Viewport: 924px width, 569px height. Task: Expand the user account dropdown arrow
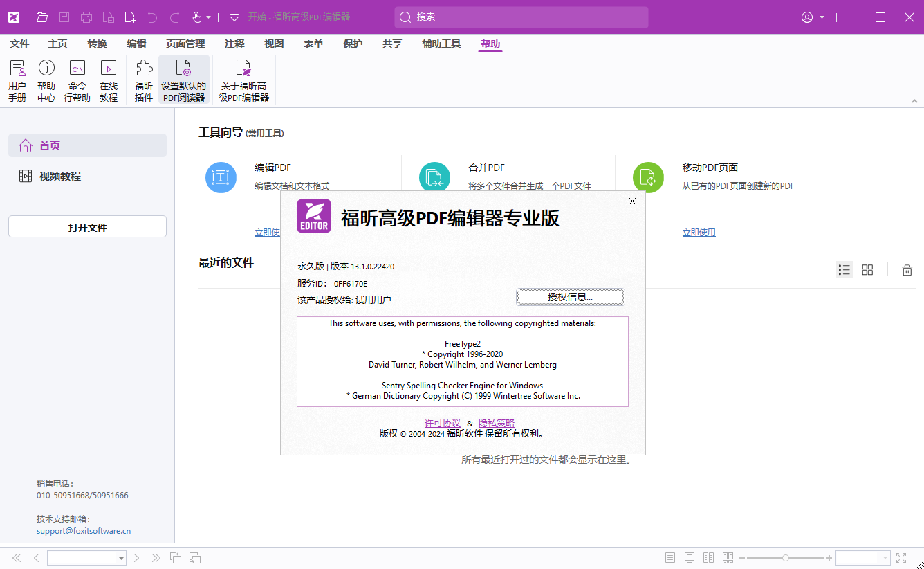pos(822,17)
